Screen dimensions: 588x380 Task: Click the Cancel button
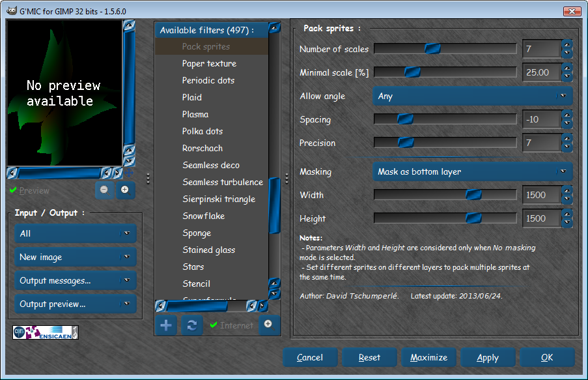tap(310, 357)
